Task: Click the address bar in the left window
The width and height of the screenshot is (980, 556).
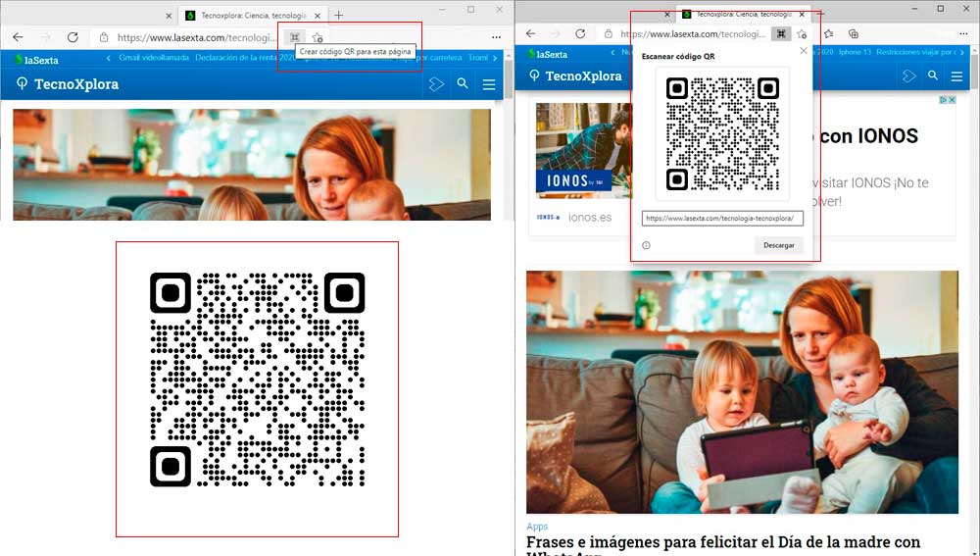Action: [196, 37]
